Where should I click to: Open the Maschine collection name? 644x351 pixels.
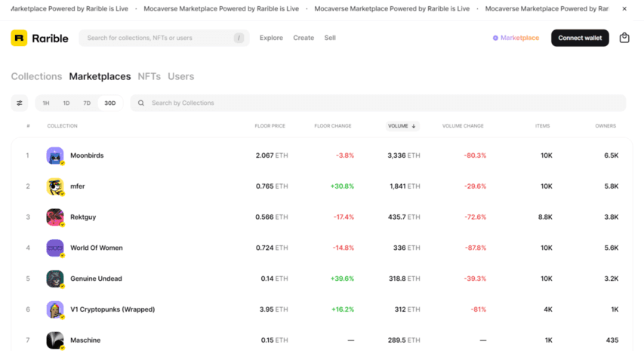(85, 340)
